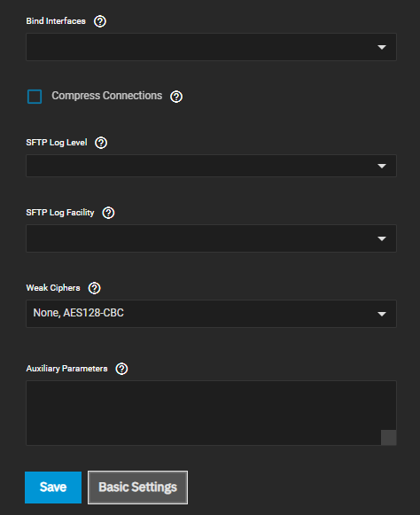Open help tooltip for Bind Interfaces

coord(100,21)
